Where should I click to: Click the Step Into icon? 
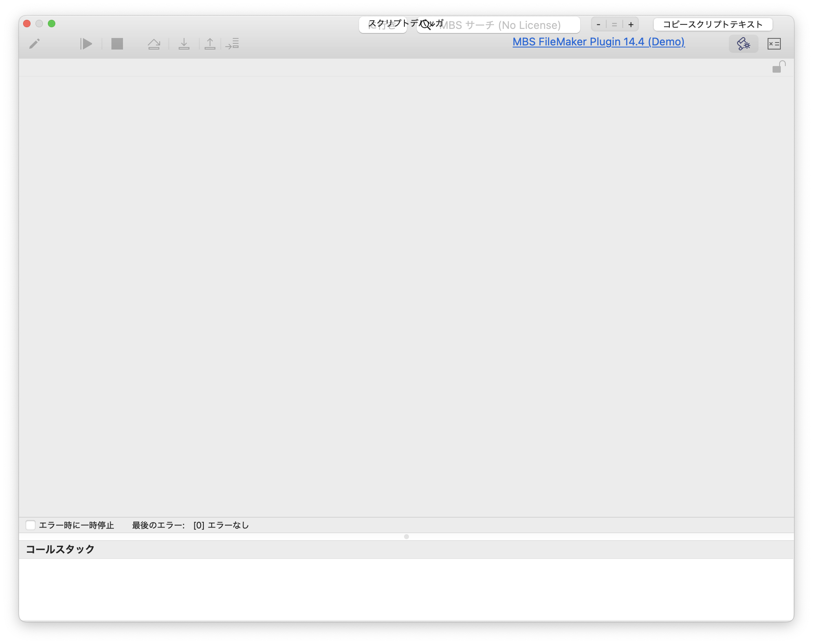point(184,44)
